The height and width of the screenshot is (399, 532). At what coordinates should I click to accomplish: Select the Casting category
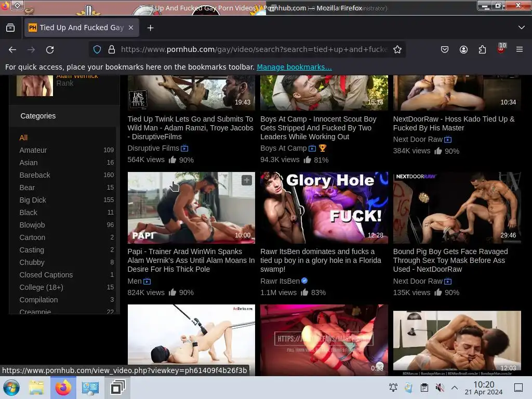click(x=32, y=250)
